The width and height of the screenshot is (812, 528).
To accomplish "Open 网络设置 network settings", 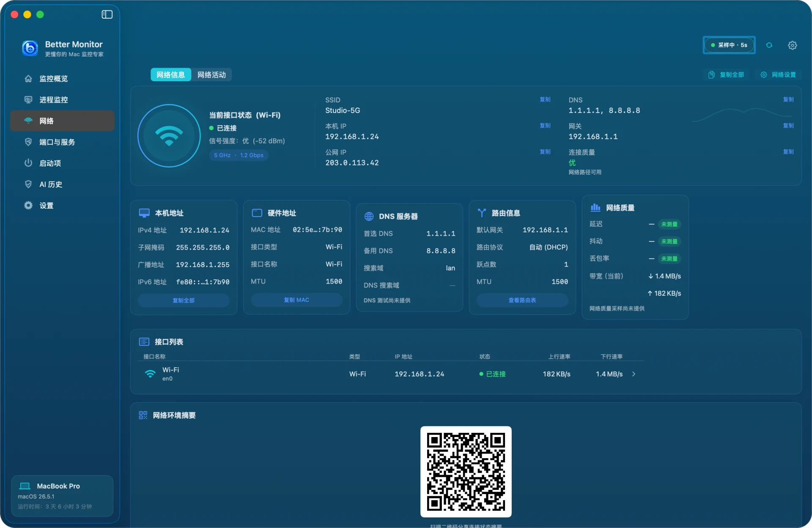I will tap(778, 75).
